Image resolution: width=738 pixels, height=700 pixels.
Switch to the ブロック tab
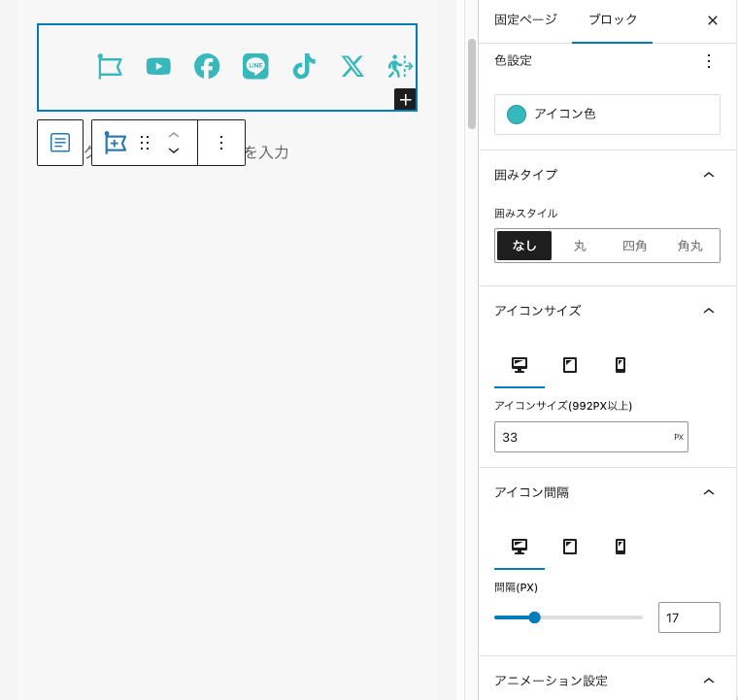pos(613,19)
